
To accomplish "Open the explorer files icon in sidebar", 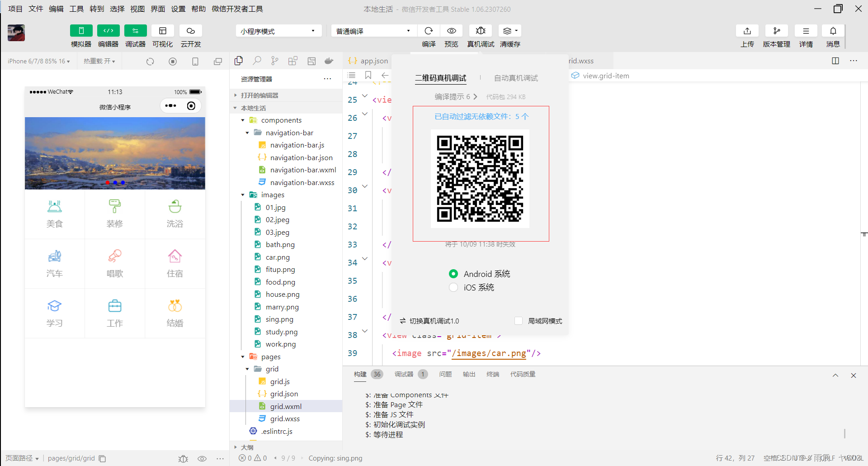I will coord(239,61).
